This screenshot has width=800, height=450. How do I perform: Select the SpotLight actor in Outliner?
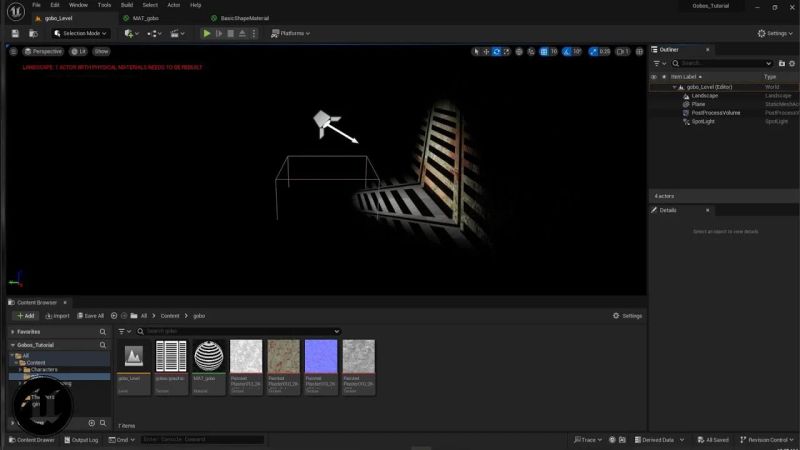pyautogui.click(x=703, y=122)
